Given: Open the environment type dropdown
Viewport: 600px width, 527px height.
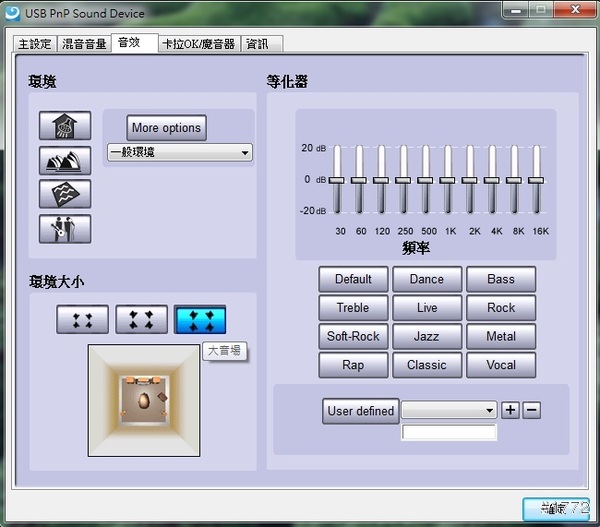Looking at the screenshot, I should pos(180,153).
